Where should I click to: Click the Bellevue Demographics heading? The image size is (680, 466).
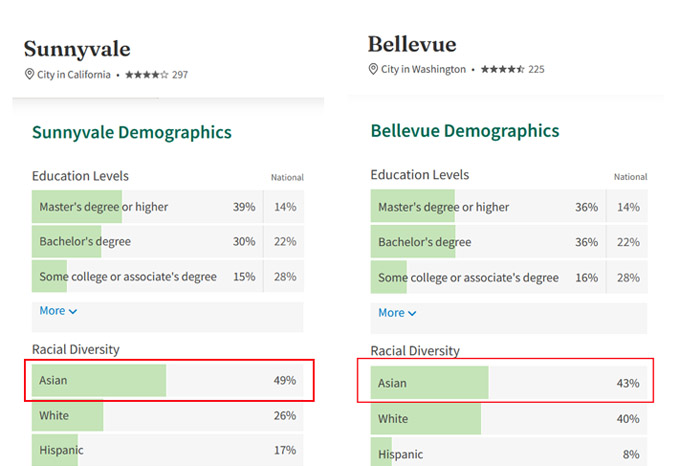tap(465, 131)
